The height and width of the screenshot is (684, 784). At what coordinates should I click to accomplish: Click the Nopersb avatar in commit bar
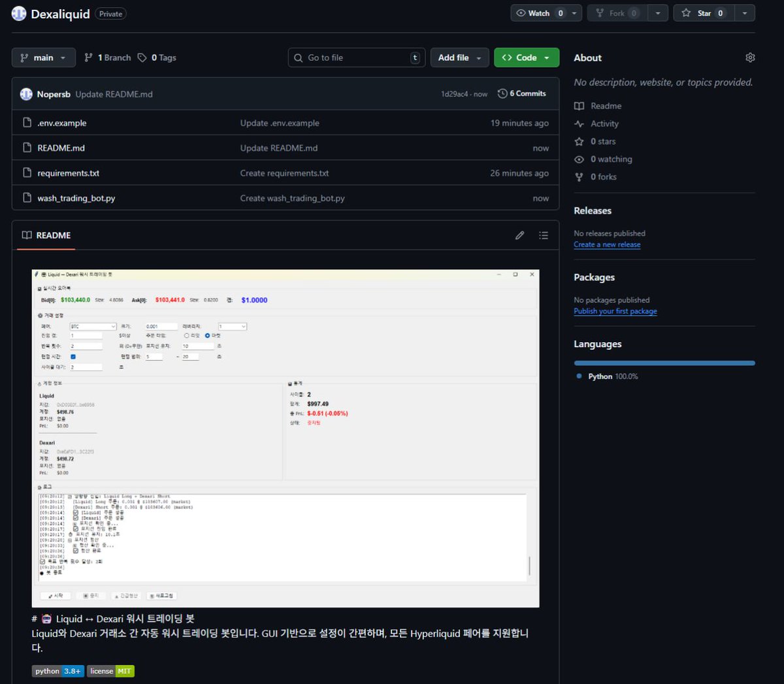(26, 94)
